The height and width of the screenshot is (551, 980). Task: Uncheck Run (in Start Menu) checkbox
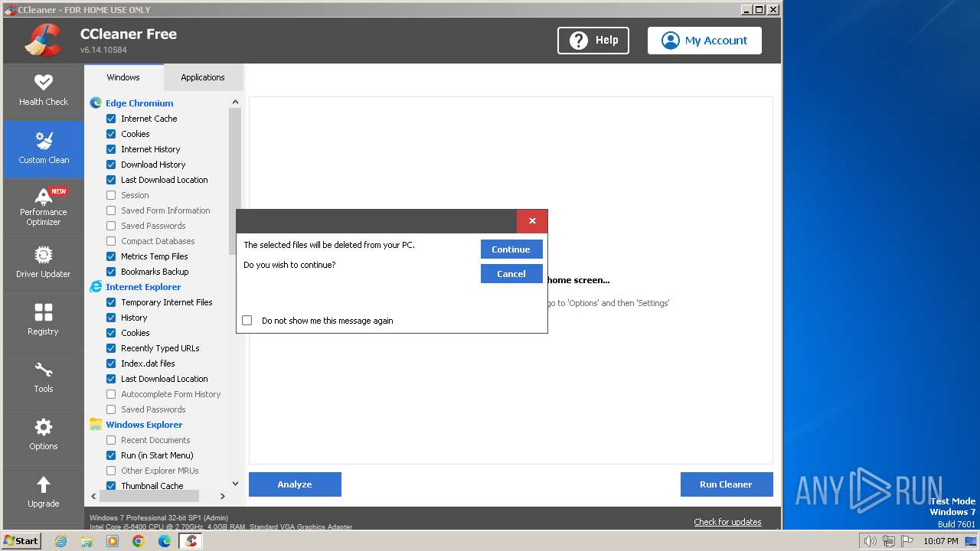click(111, 455)
